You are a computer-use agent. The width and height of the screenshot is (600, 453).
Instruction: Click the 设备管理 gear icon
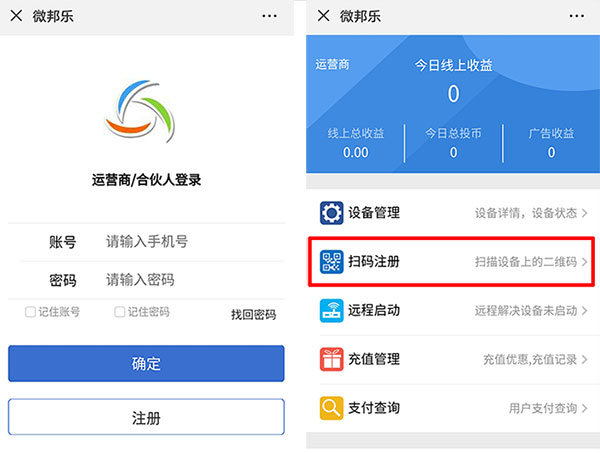(x=331, y=213)
